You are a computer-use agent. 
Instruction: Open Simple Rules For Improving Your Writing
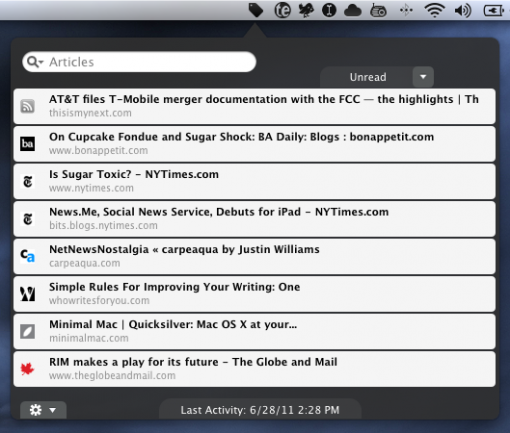[x=254, y=294]
